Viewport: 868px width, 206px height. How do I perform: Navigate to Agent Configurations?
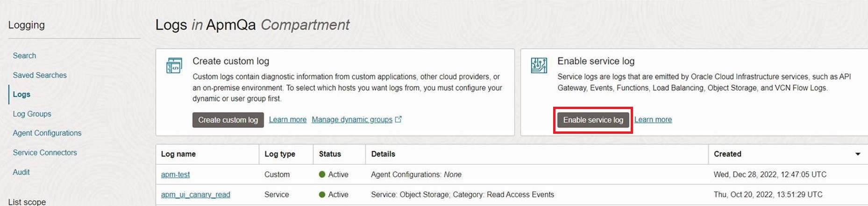coord(47,133)
